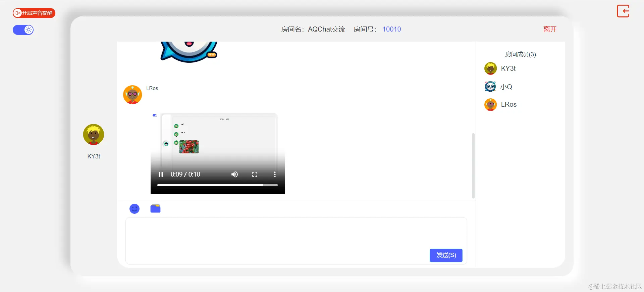644x292 pixels.
Task: Select the room name AQChat交流 text
Action: [327, 29]
